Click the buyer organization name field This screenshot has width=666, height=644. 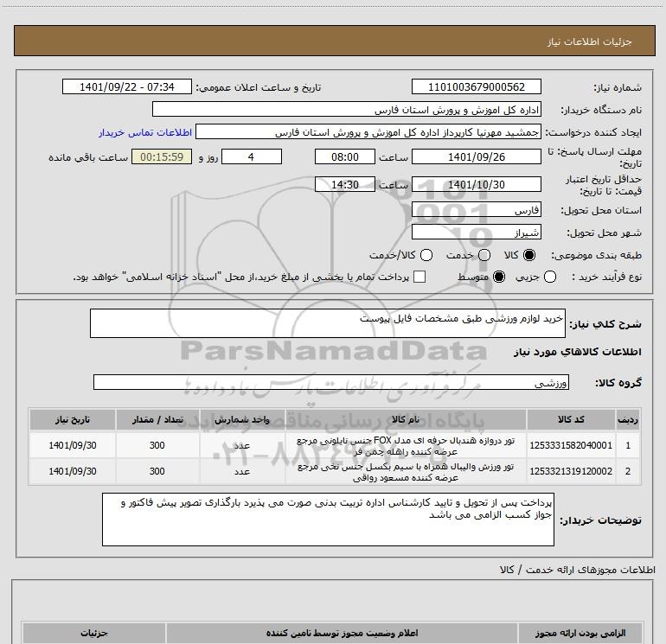[347, 109]
